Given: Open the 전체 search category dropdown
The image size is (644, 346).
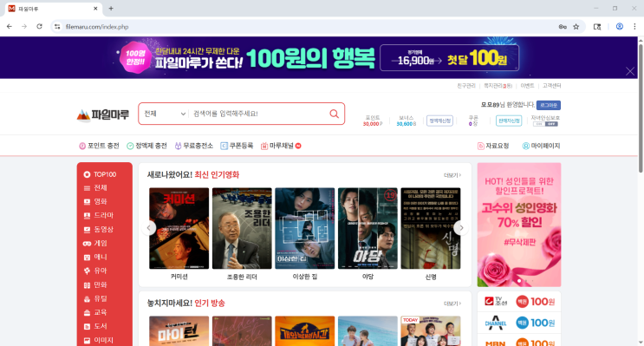Looking at the screenshot, I should (165, 114).
